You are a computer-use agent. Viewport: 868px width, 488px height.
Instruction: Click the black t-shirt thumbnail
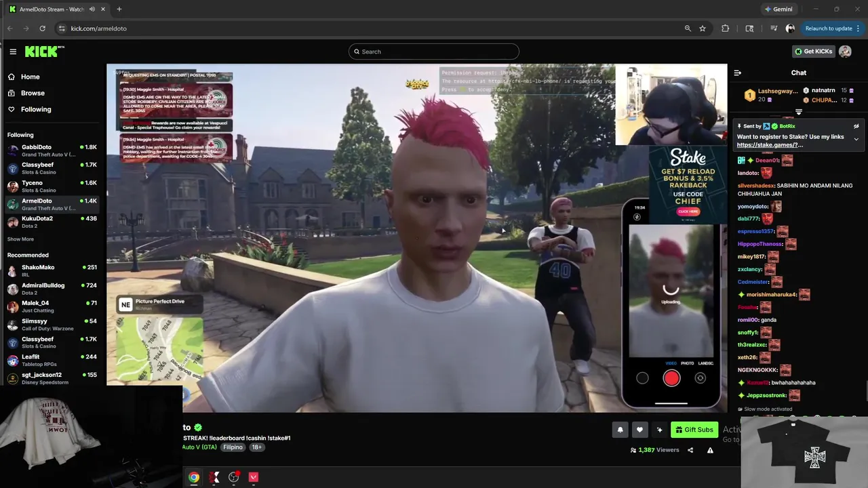(x=804, y=453)
